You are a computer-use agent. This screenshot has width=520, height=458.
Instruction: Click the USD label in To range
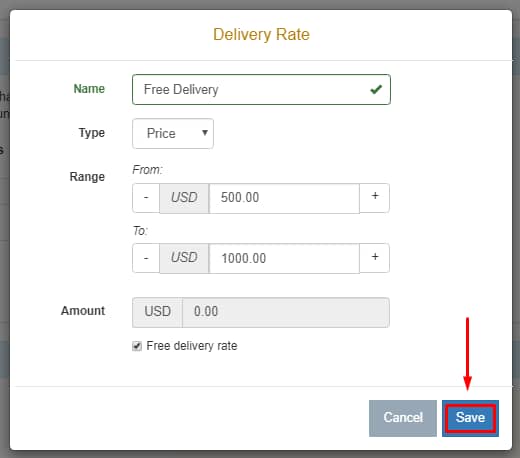pyautogui.click(x=184, y=258)
